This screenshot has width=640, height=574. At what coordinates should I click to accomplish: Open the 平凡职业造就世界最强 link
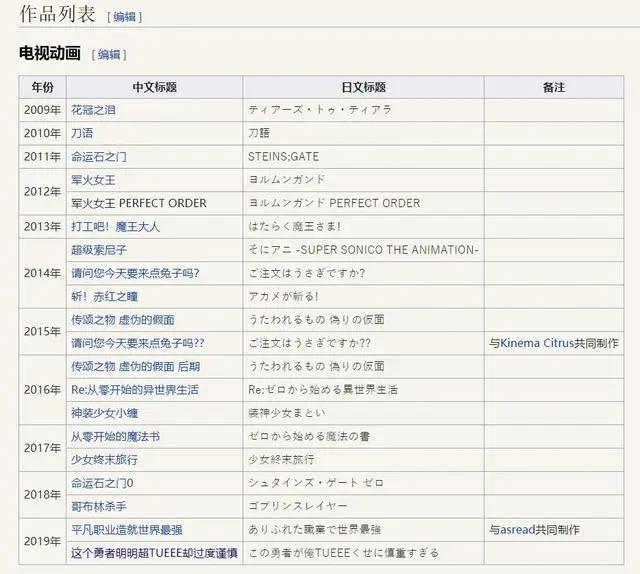(127, 530)
